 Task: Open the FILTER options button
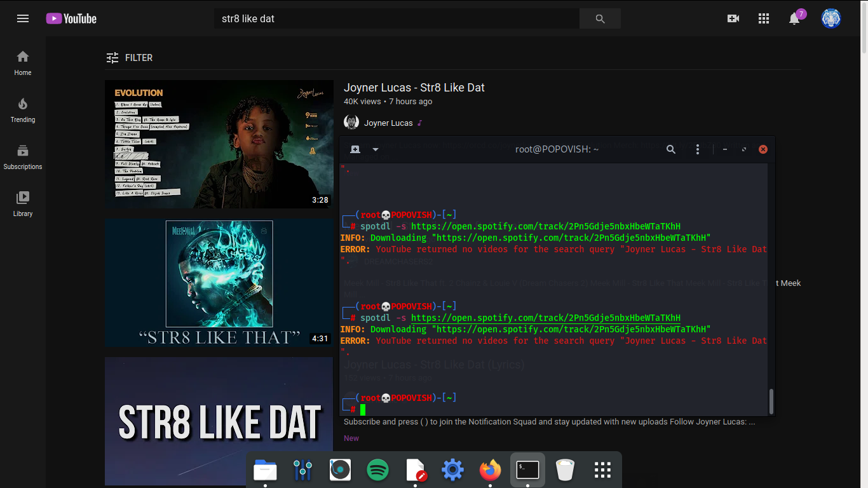click(130, 58)
